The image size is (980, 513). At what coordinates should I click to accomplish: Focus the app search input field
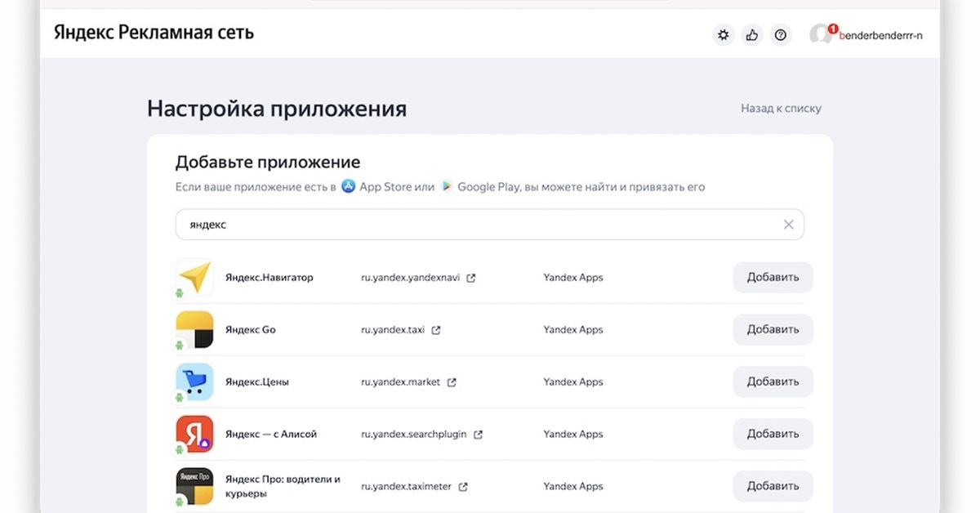click(x=474, y=225)
